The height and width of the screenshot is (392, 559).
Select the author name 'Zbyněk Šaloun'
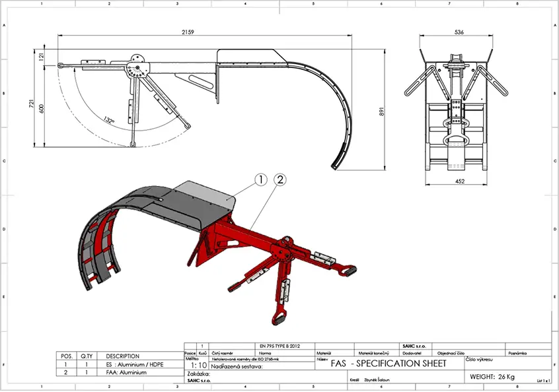(377, 380)
